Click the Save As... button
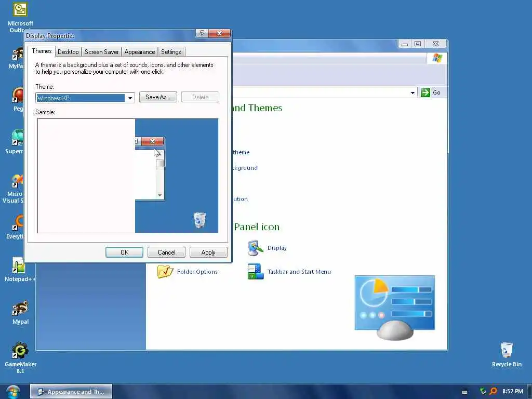Viewport: 532px width, 399px height. point(158,97)
